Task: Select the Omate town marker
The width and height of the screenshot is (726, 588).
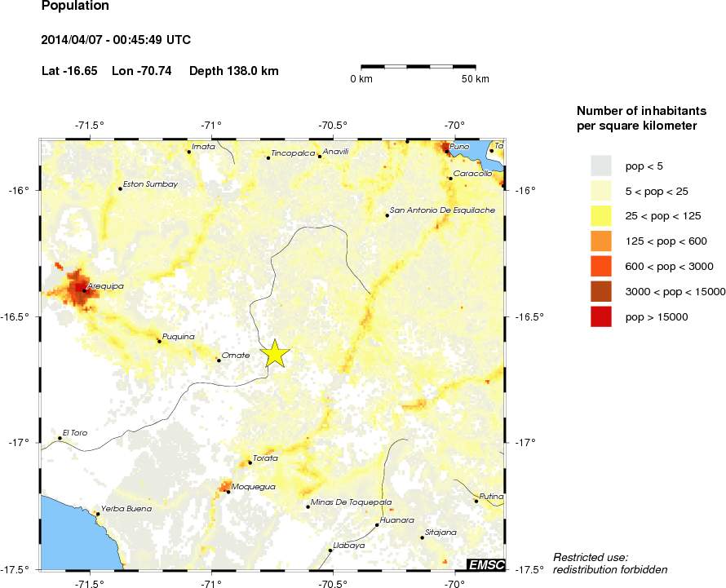Action: click(x=219, y=360)
